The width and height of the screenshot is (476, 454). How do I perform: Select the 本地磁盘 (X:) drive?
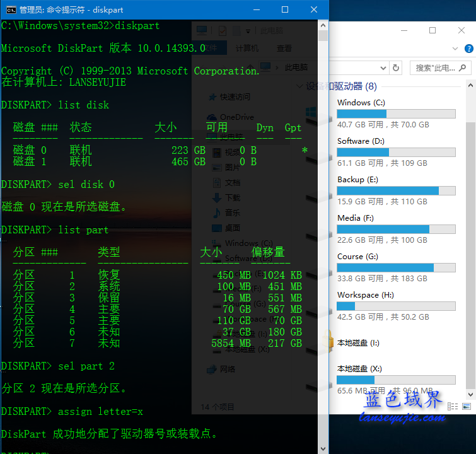pyautogui.click(x=396, y=380)
